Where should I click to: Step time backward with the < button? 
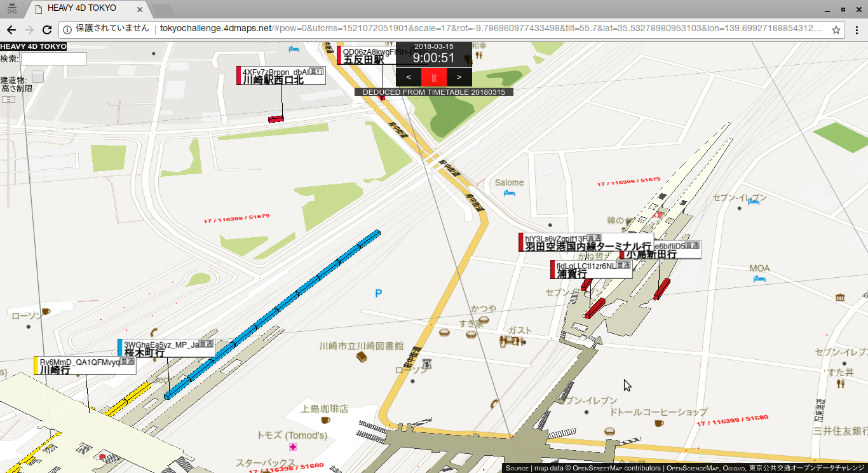409,77
